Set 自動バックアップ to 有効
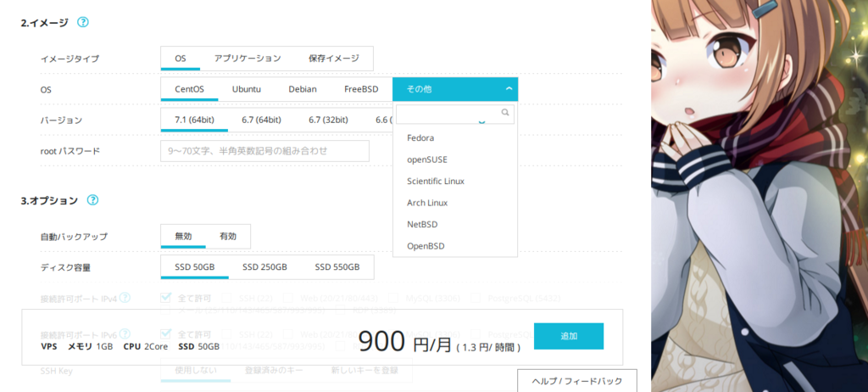Screen dimensions: 868x392 coord(228,236)
